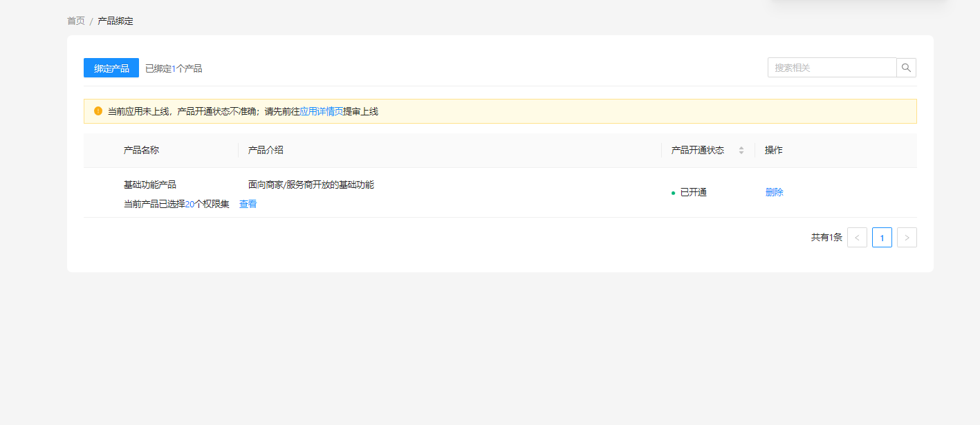Go to next page with right chevron
The height and width of the screenshot is (425, 980).
click(x=907, y=238)
